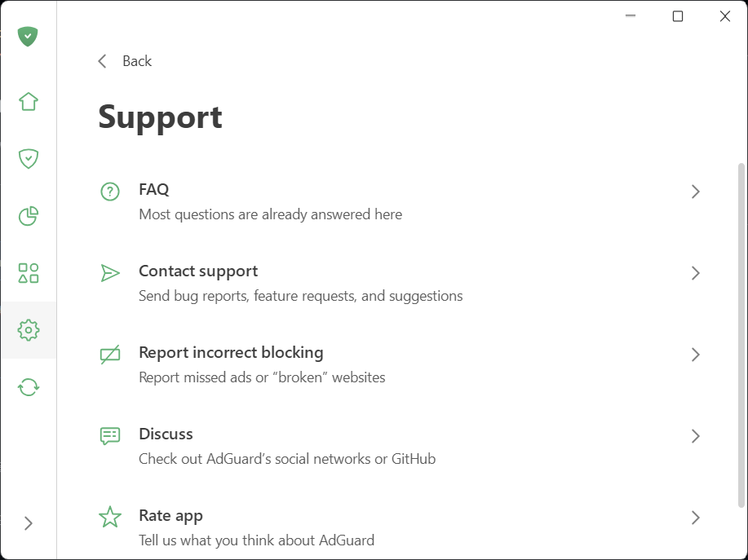Click the Discuss chat bubble icon
Viewport: 748px width, 560px height.
click(110, 436)
